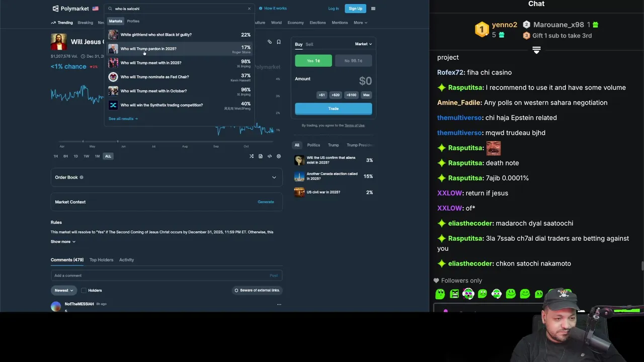Open the Comments (479) tab
The height and width of the screenshot is (362, 644).
pyautogui.click(x=67, y=260)
